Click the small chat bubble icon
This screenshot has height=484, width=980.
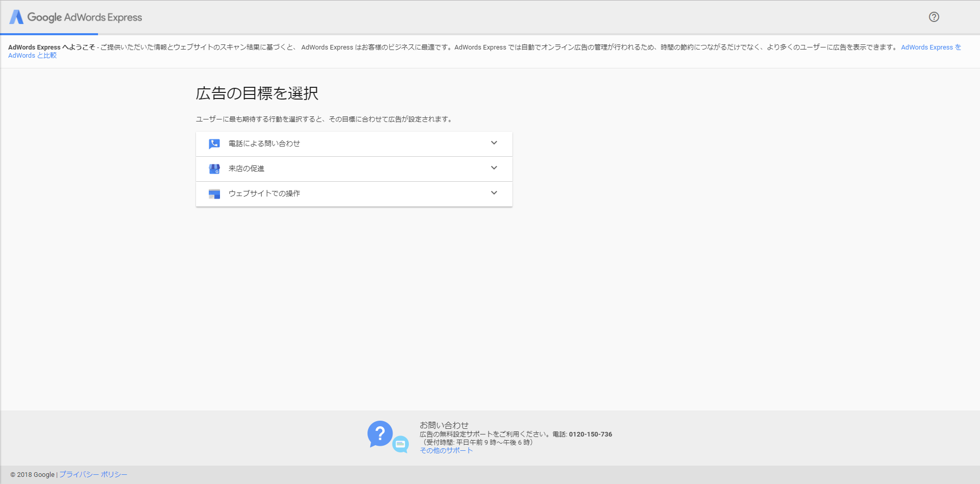(x=401, y=444)
